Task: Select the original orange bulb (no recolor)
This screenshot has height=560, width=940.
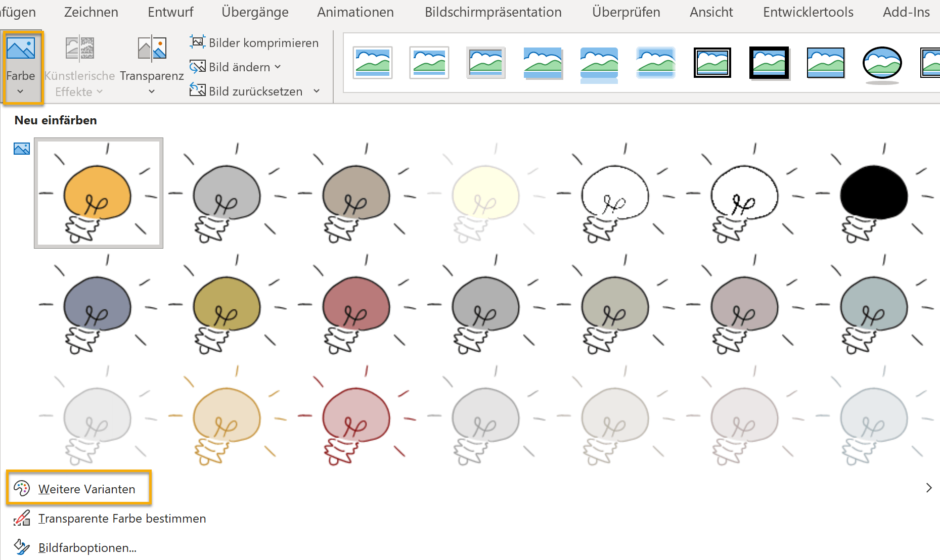Action: [x=99, y=193]
